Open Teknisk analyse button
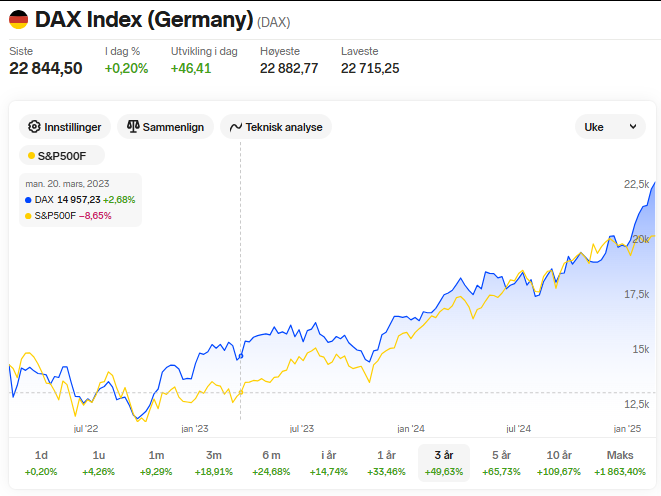This screenshot has width=661, height=496. (x=275, y=127)
